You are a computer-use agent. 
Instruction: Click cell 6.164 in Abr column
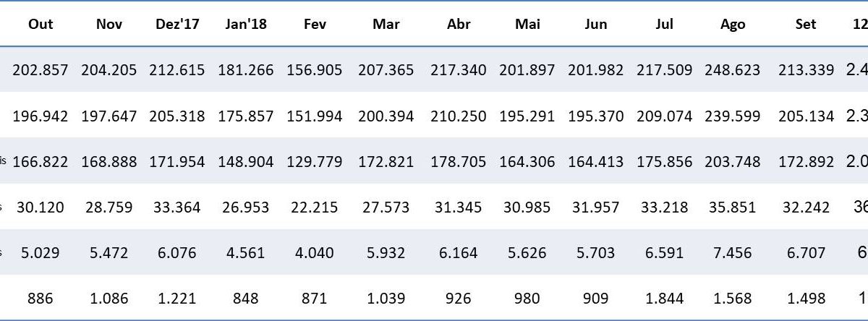tap(459, 253)
